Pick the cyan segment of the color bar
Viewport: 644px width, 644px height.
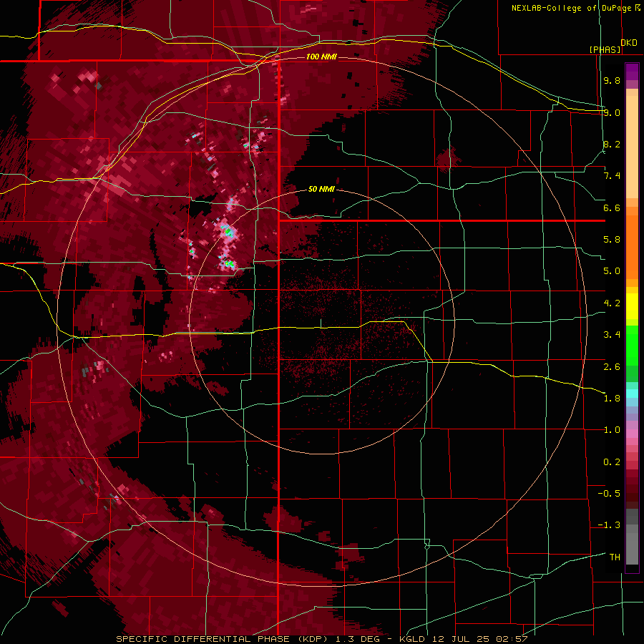tap(632, 394)
